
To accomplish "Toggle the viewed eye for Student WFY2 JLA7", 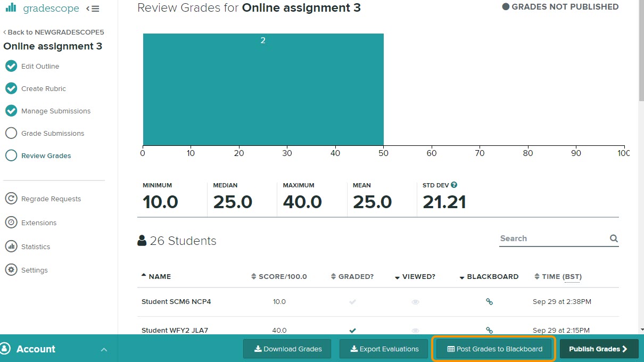I will (x=415, y=330).
